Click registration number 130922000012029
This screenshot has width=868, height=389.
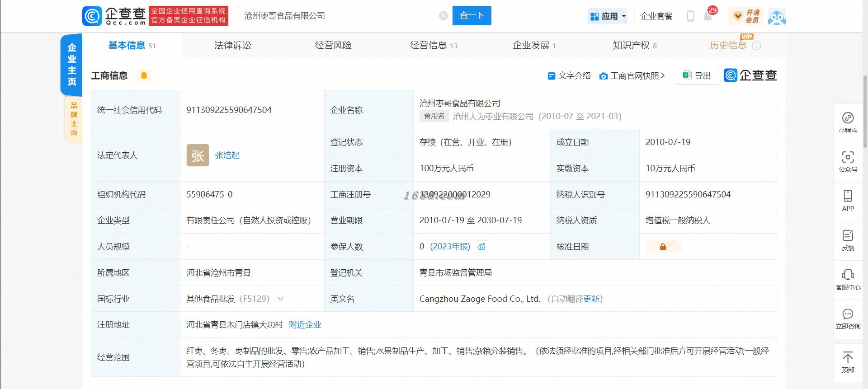455,194
